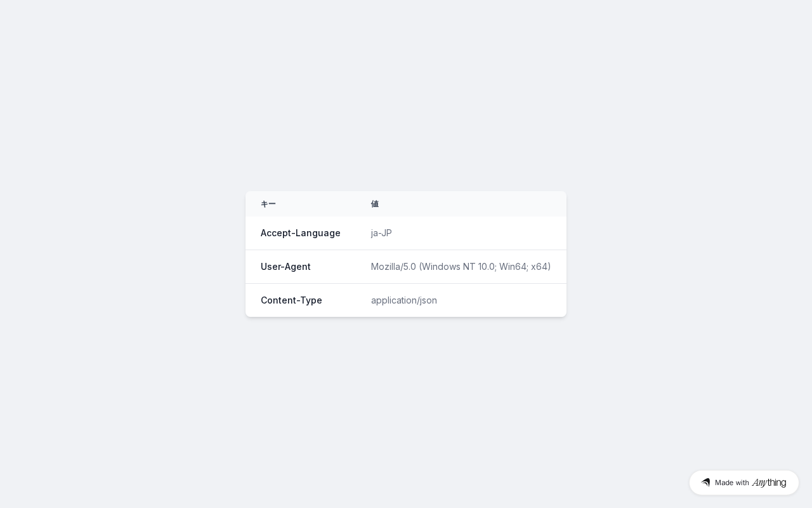Screen dimensions: 812x508
Task: Click the word "application" in Content-Type value
Action: pos(393,300)
